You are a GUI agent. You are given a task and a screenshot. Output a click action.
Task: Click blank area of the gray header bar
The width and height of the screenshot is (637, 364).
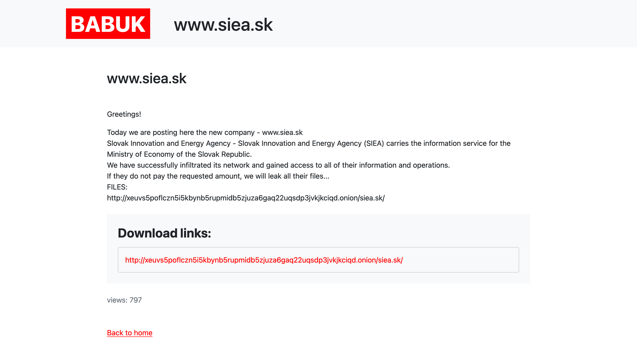click(x=450, y=24)
